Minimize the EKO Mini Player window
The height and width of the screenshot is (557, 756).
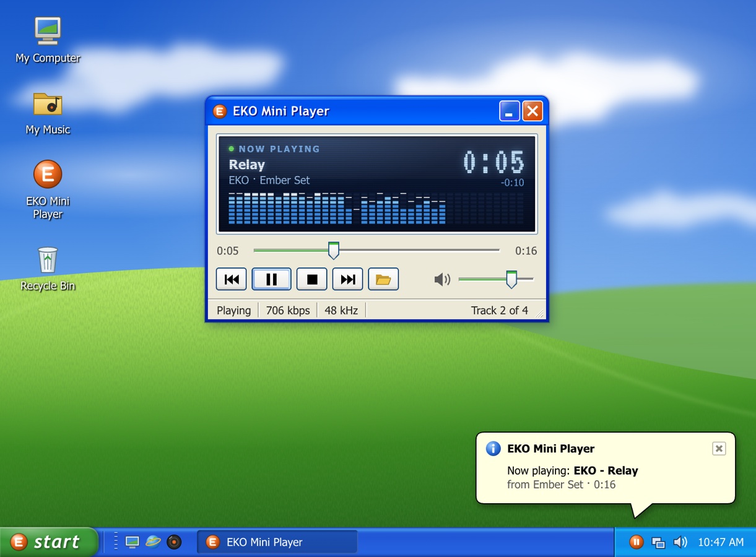pyautogui.click(x=510, y=111)
